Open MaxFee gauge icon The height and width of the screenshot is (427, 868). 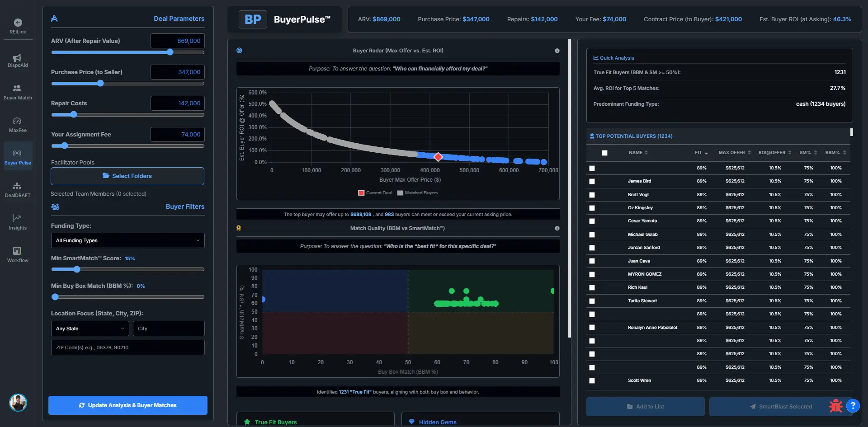(17, 121)
